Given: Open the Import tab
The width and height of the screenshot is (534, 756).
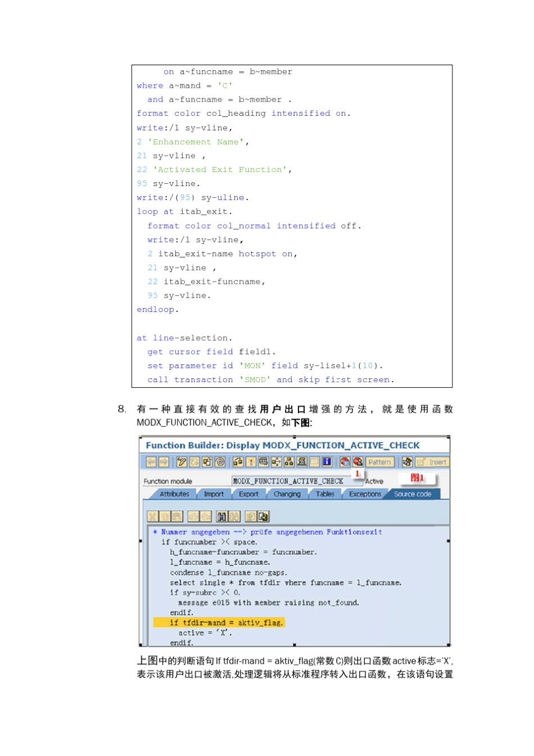Looking at the screenshot, I should 214,494.
